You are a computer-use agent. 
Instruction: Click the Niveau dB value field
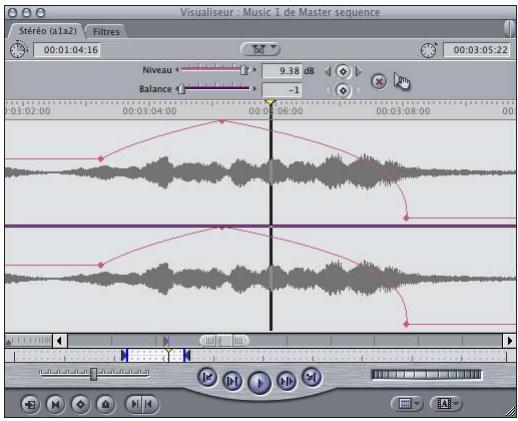tap(282, 71)
